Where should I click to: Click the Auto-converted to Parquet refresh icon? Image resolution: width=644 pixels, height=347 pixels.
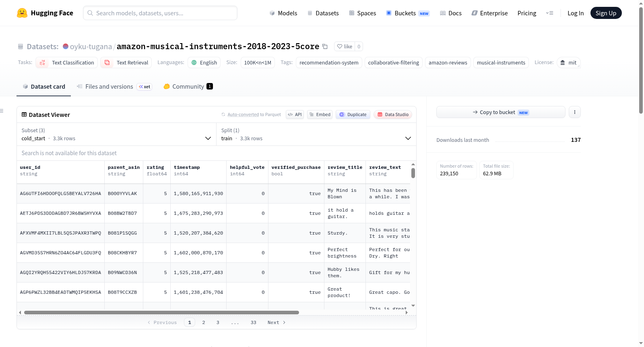(x=223, y=114)
